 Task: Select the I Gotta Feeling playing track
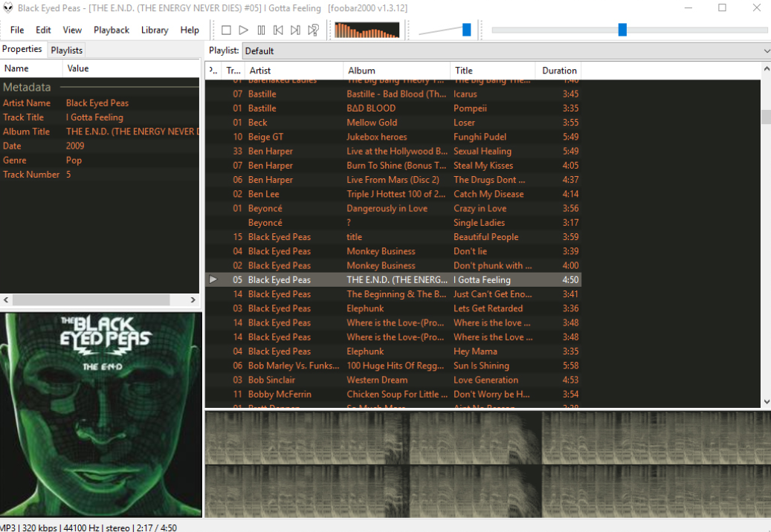(393, 279)
